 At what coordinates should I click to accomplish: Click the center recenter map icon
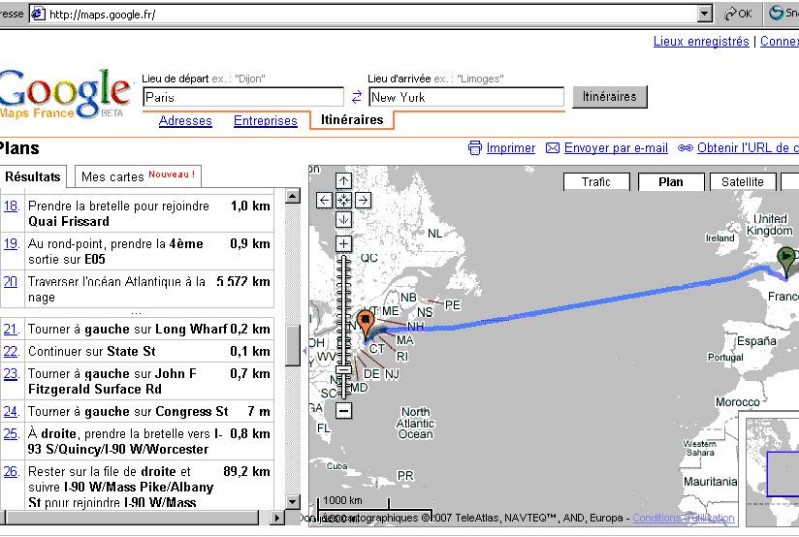343,200
